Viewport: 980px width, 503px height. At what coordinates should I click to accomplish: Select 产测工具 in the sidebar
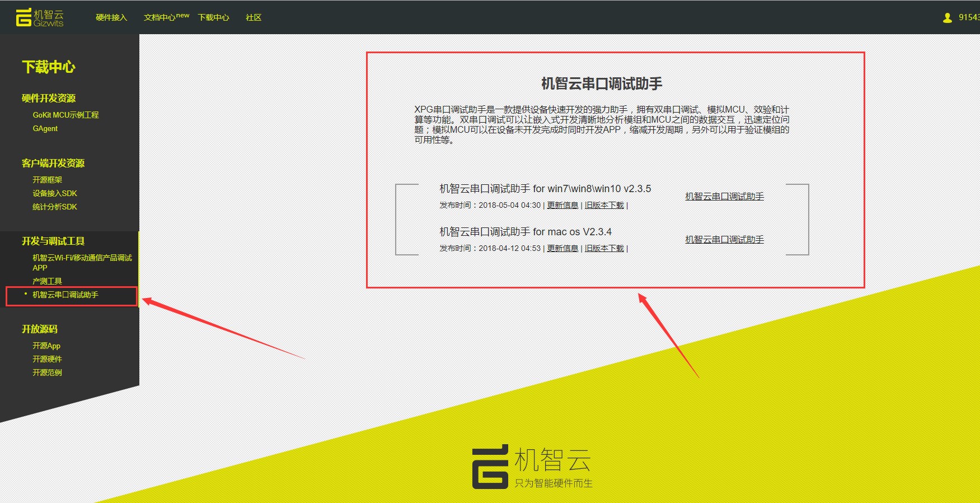[47, 281]
